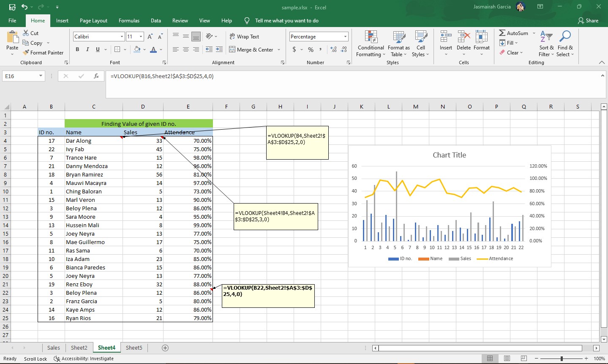Viewport: 608px width, 364px height.
Task: Toggle Center alignment
Action: [186, 49]
